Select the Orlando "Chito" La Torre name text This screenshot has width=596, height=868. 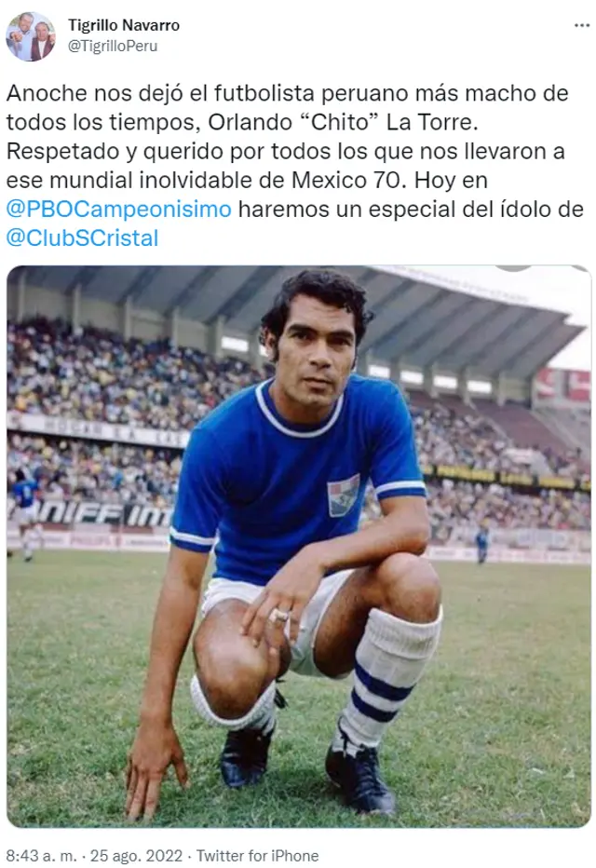point(343,122)
